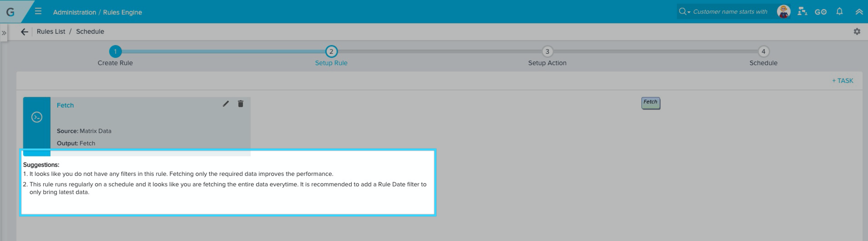
Task: Expand the collapsed left sidebar chevron
Action: point(4,33)
